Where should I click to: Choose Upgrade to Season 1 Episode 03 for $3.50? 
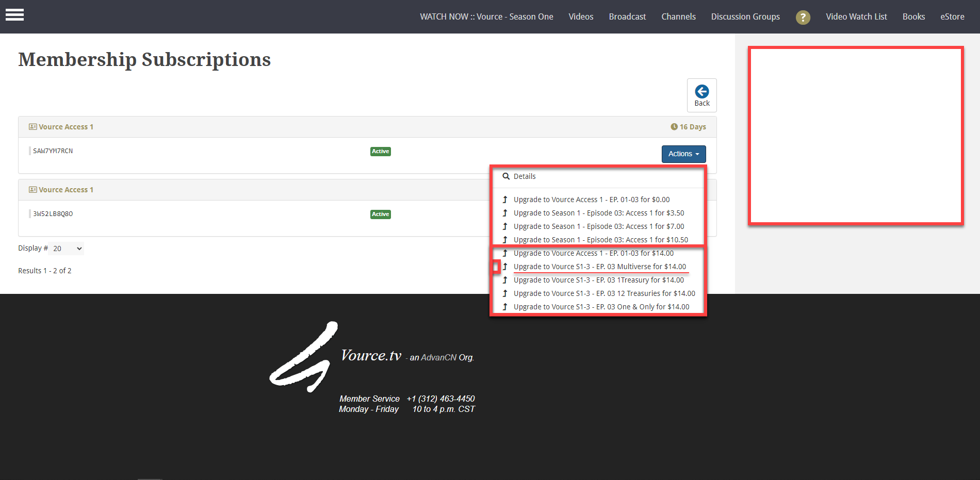598,213
